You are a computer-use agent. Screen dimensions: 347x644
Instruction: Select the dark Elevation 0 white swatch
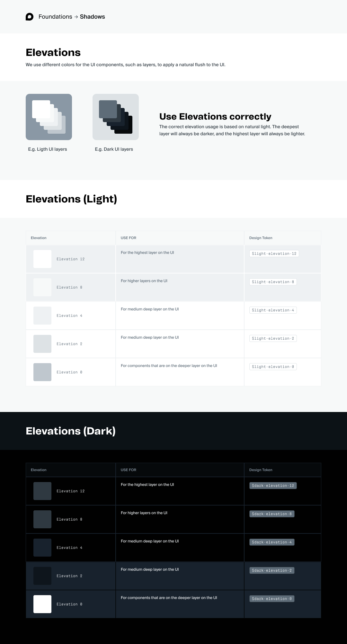(x=42, y=604)
